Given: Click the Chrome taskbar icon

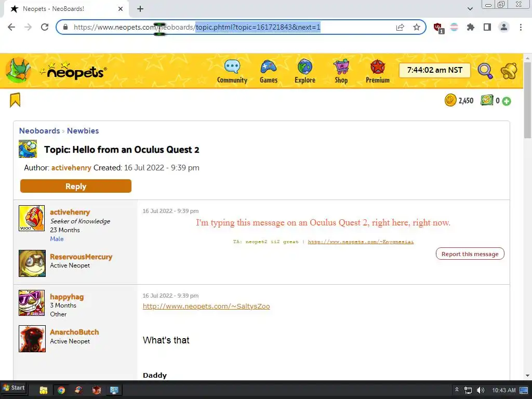Looking at the screenshot, I should pyautogui.click(x=61, y=390).
